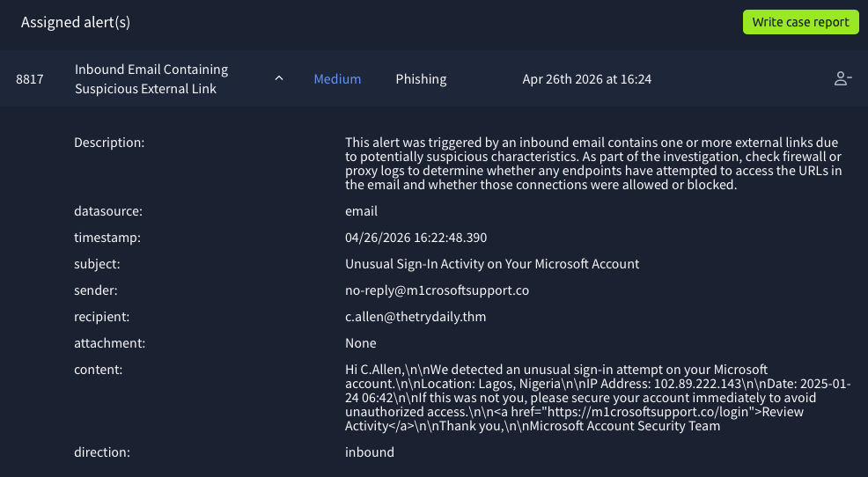
Task: Select alert ID 8817
Action: 29,79
